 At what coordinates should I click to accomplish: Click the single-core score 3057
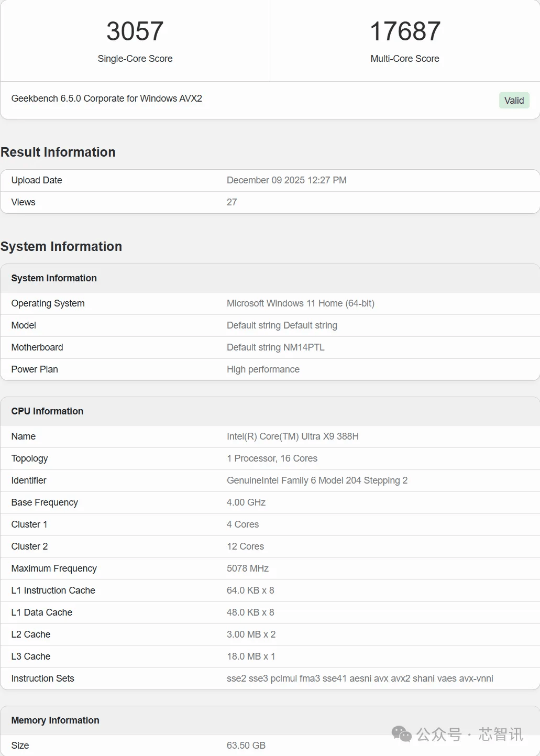[135, 31]
